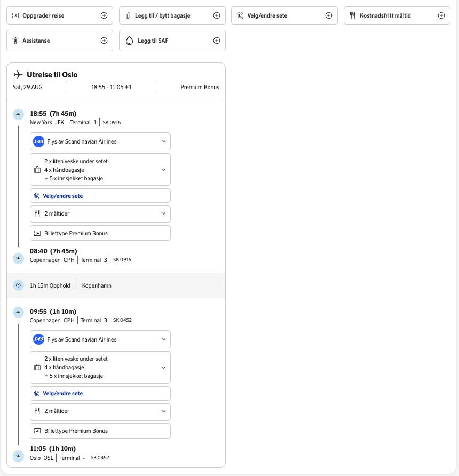Click the 18:55 - 11:05 +1 time range

pos(112,87)
